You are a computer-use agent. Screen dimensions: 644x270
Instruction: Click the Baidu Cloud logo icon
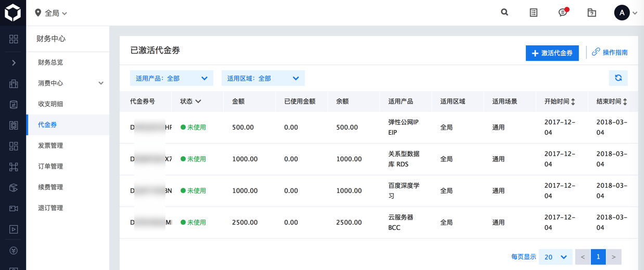(12, 12)
